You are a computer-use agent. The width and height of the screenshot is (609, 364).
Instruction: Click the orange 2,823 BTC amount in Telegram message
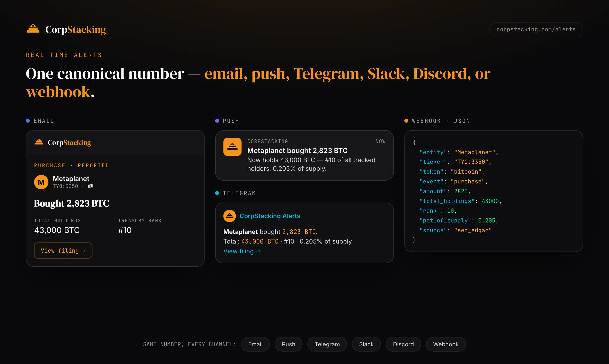pyautogui.click(x=299, y=232)
